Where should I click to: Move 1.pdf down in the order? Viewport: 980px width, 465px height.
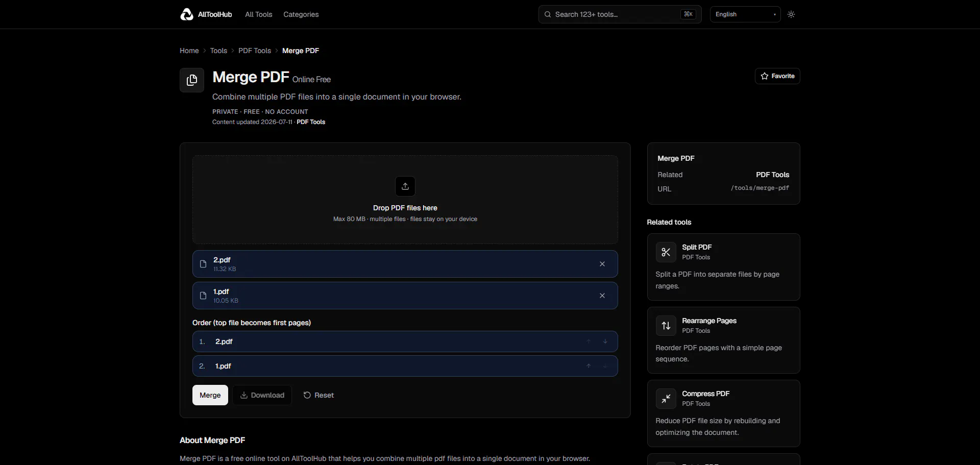click(605, 366)
